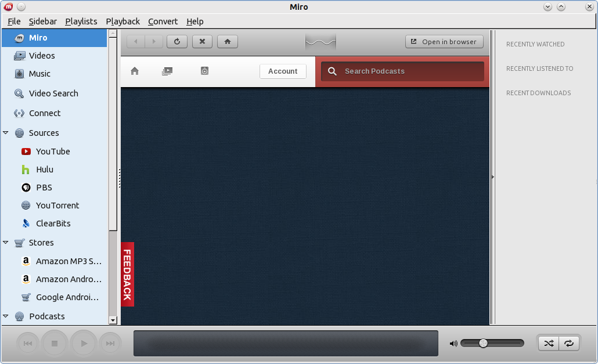Click the Amazon MP3 Store icon
This screenshot has height=364, width=598.
26,261
